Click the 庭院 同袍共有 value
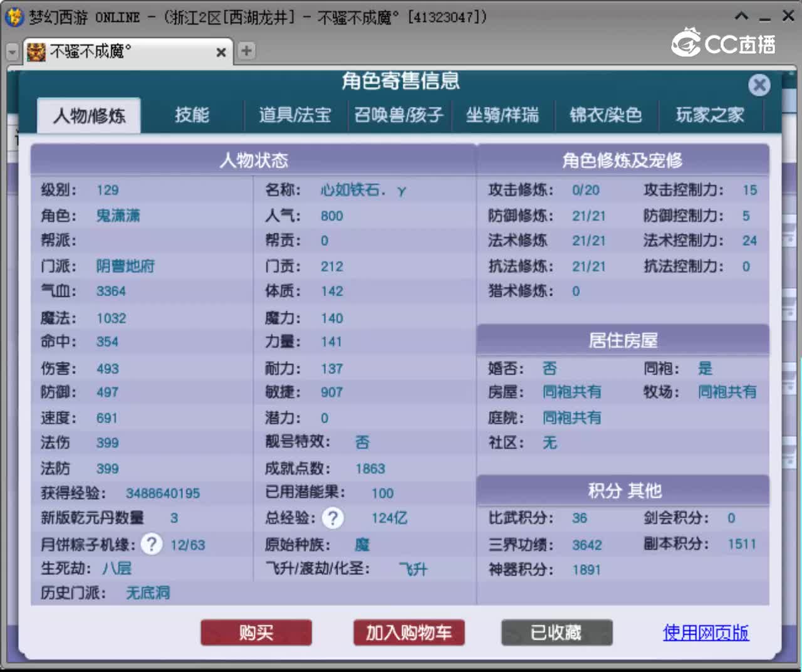The image size is (802, 672). click(x=571, y=417)
